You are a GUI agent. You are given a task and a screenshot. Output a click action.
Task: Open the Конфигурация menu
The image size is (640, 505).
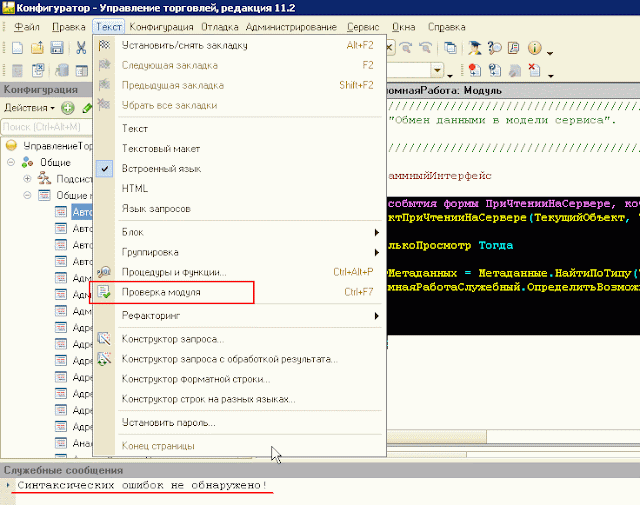162,27
